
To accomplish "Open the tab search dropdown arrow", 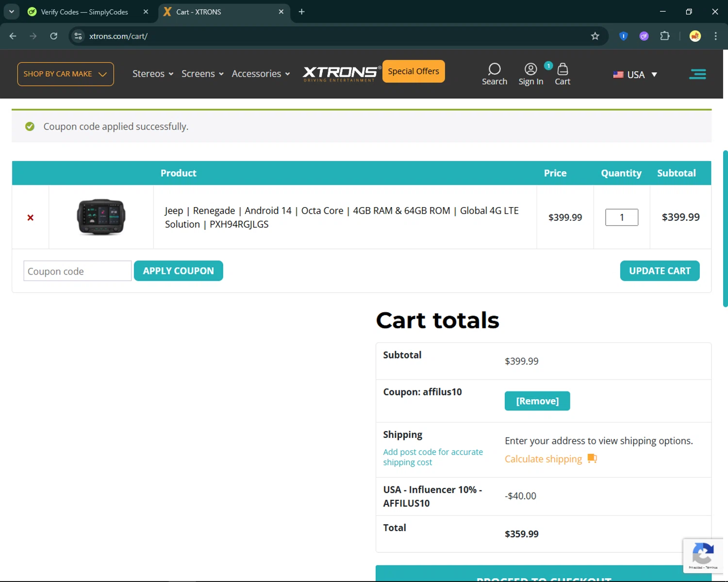I will point(12,12).
